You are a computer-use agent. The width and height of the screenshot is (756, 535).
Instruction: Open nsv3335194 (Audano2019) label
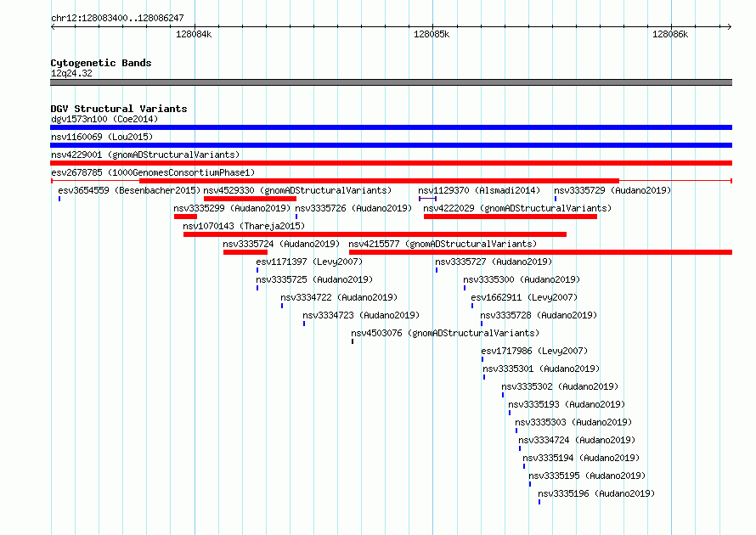click(581, 458)
